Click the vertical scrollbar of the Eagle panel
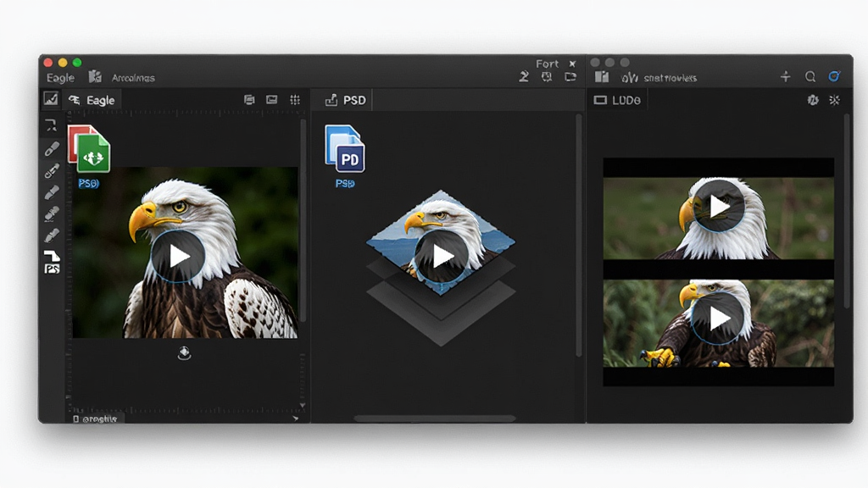This screenshot has width=868, height=488. point(303,221)
